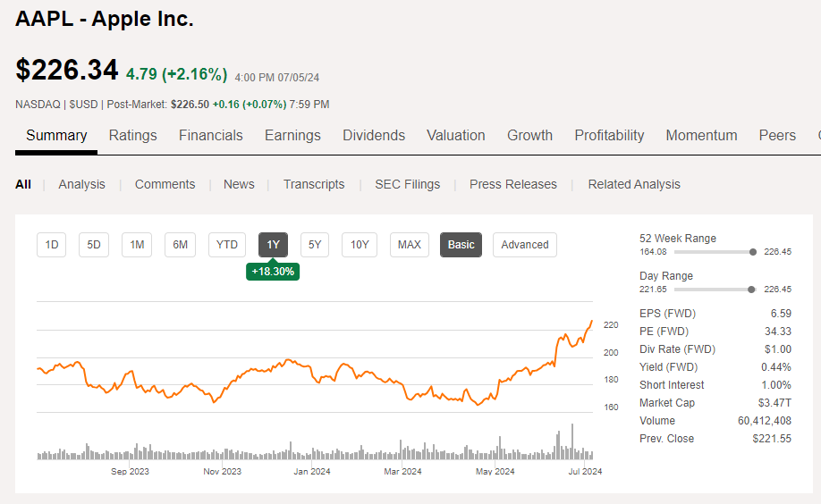
Task: Open Related Analysis filter
Action: tap(634, 184)
